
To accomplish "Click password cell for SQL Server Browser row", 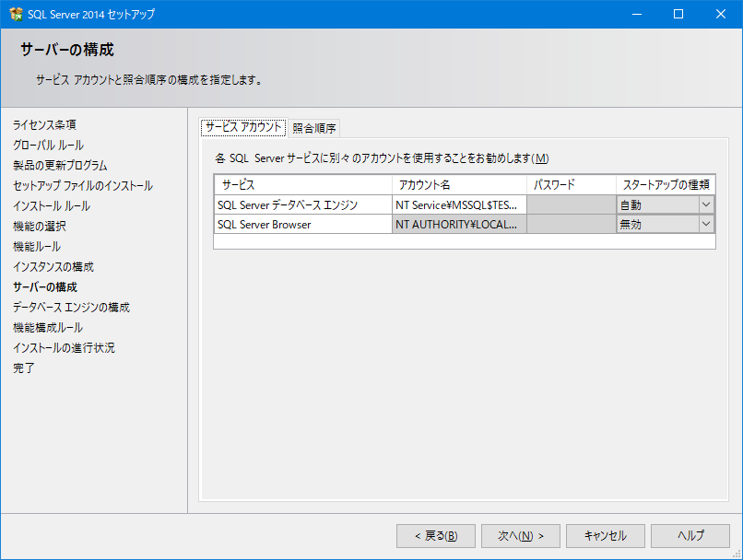I will 572,225.
